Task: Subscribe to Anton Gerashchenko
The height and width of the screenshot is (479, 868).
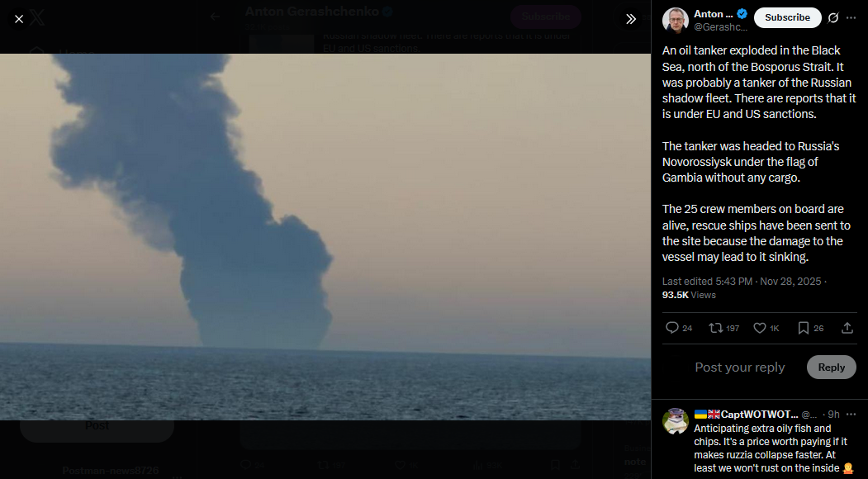Action: tap(787, 17)
